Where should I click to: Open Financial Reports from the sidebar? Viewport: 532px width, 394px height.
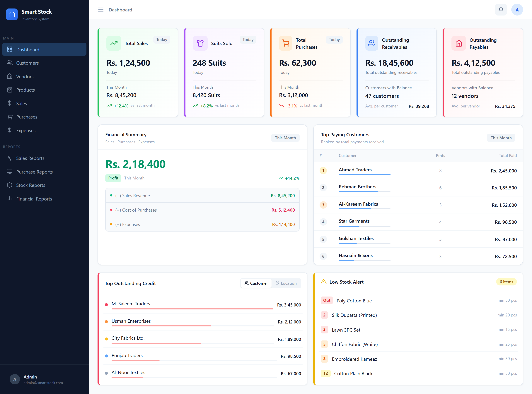tap(34, 198)
